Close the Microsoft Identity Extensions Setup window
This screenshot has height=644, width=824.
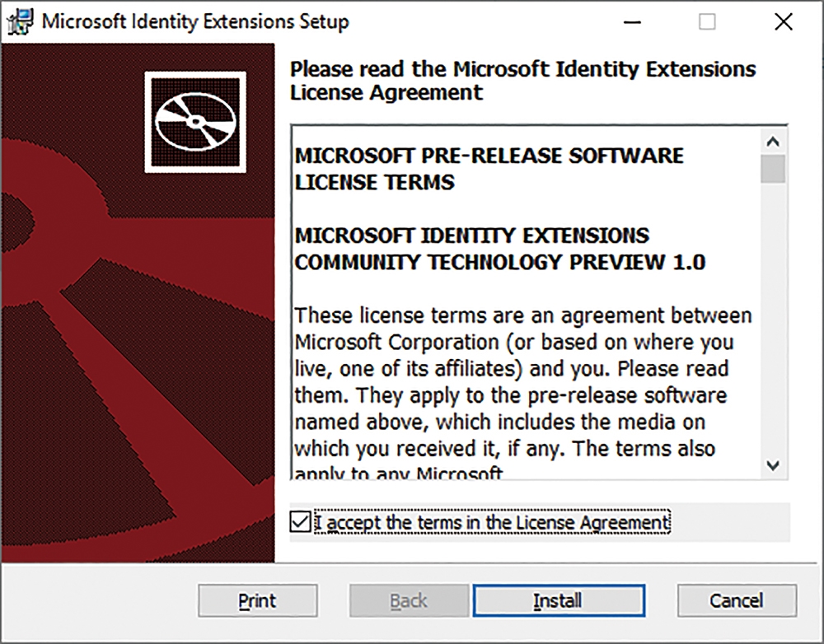[x=783, y=22]
